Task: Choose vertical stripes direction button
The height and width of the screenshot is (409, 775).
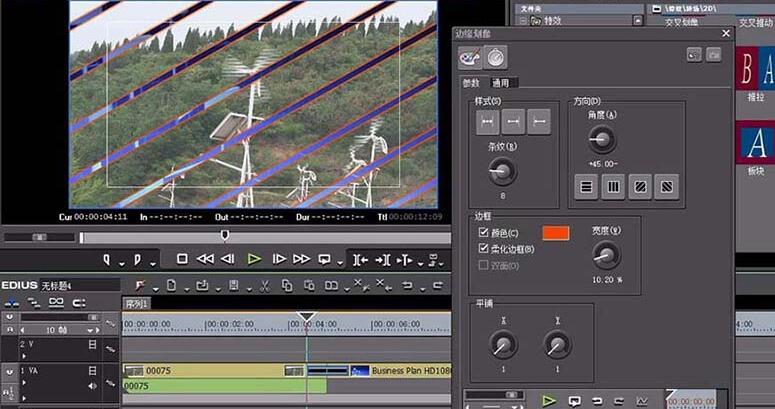Action: (x=613, y=187)
